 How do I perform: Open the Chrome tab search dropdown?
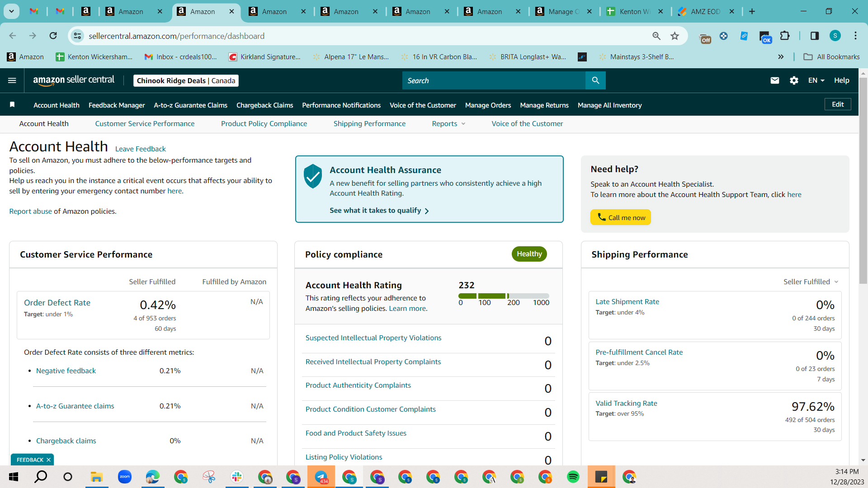[11, 11]
